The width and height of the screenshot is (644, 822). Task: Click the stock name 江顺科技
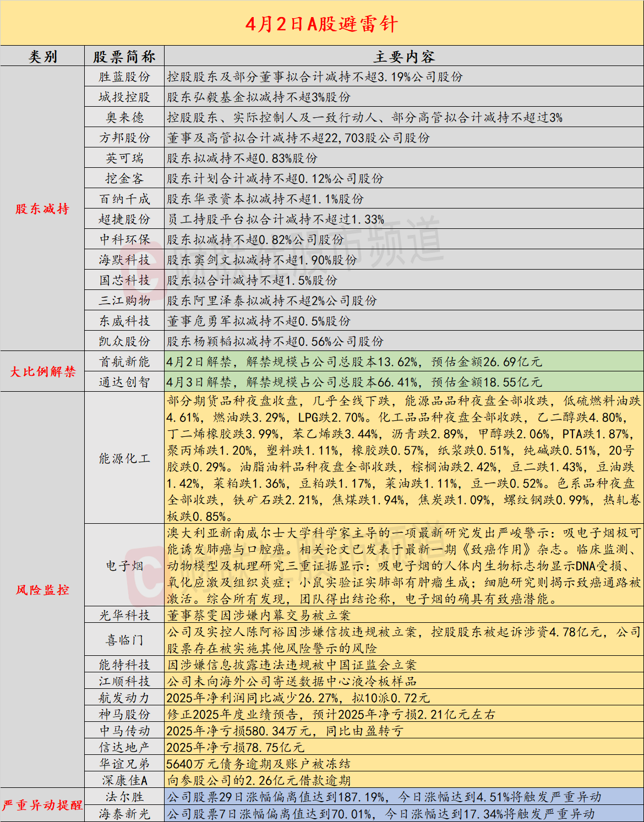click(124, 682)
